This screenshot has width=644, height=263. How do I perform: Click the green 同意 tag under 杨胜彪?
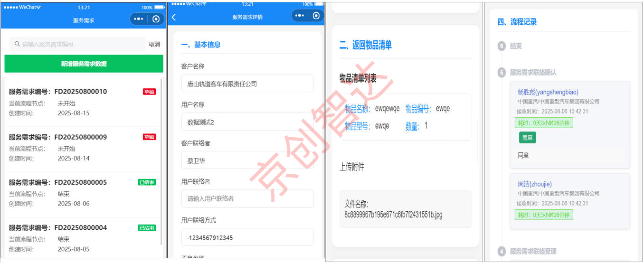click(527, 138)
